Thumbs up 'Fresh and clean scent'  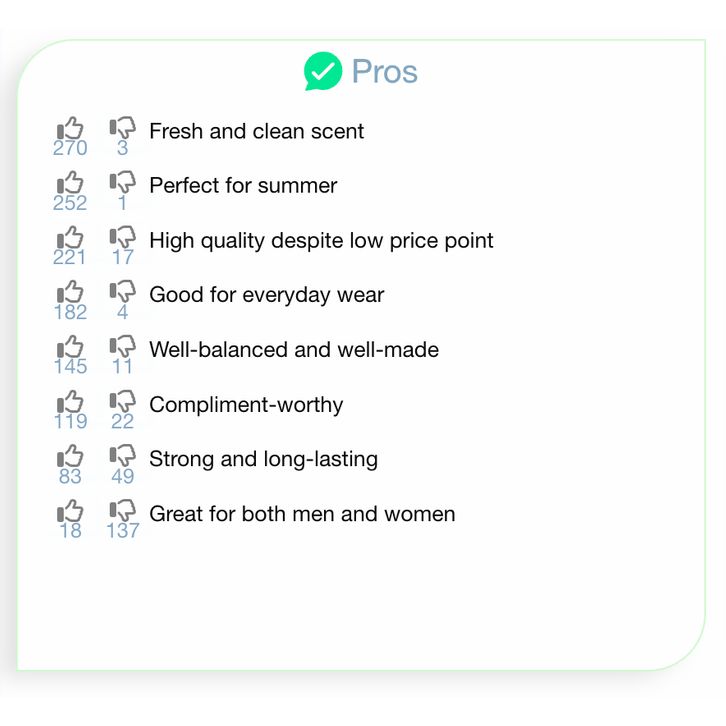tap(70, 129)
